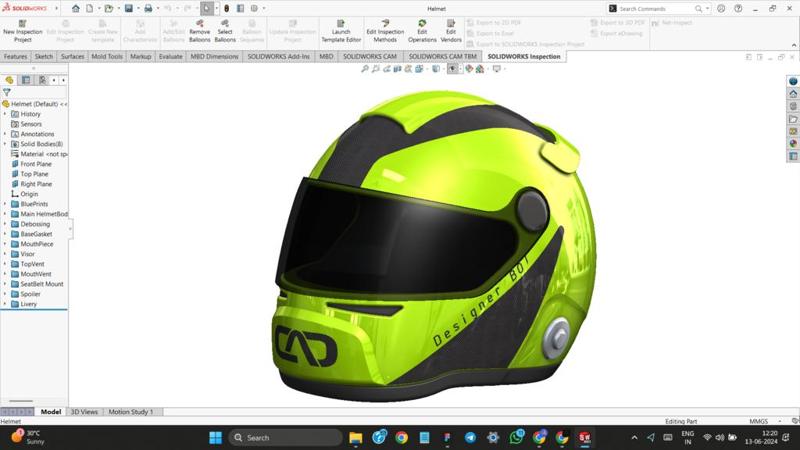Click the Zoom to Area icon
This screenshot has width=800, height=450.
point(376,69)
